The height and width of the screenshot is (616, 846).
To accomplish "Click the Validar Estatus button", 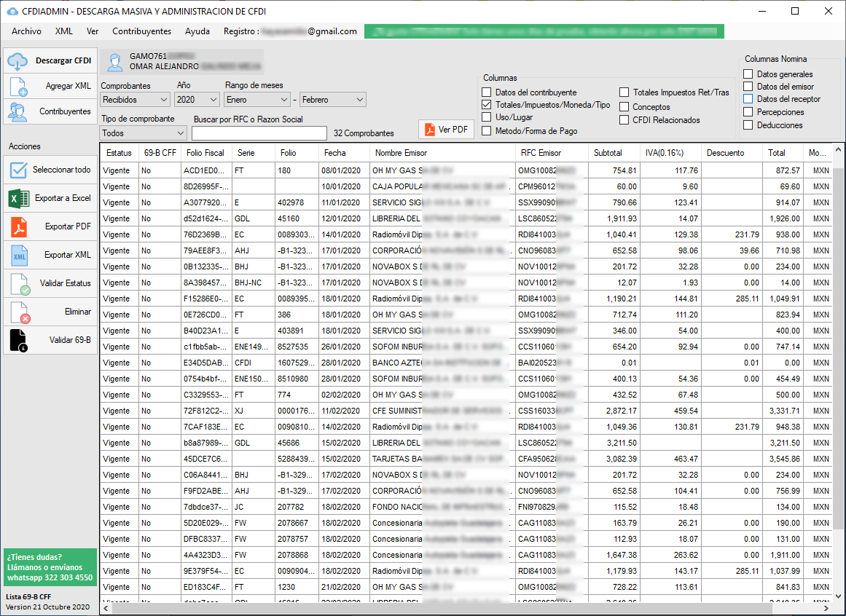I will [x=50, y=283].
